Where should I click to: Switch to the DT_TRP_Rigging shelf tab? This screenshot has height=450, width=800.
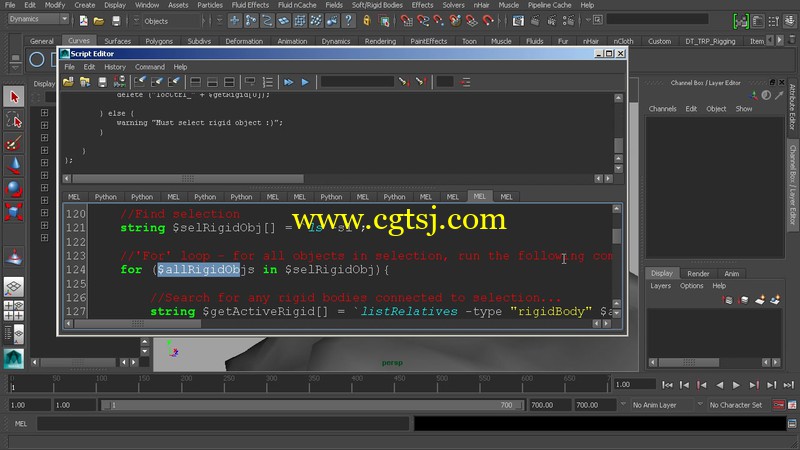tap(710, 41)
